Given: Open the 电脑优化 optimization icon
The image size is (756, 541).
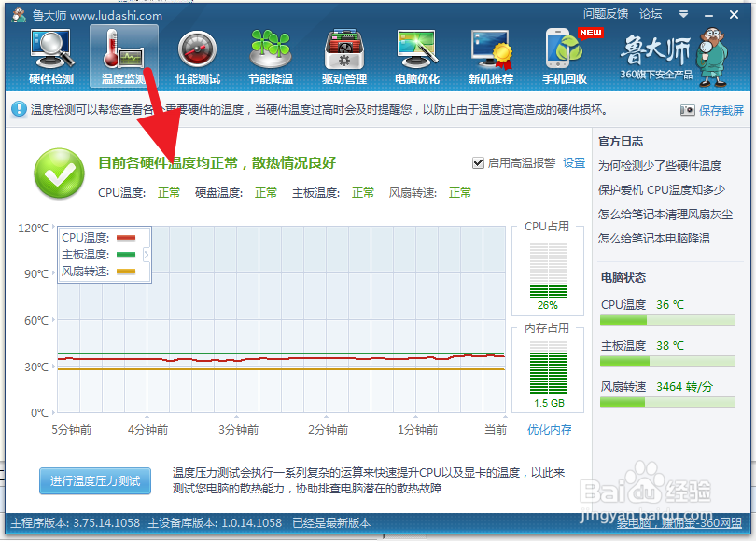Looking at the screenshot, I should (417, 57).
